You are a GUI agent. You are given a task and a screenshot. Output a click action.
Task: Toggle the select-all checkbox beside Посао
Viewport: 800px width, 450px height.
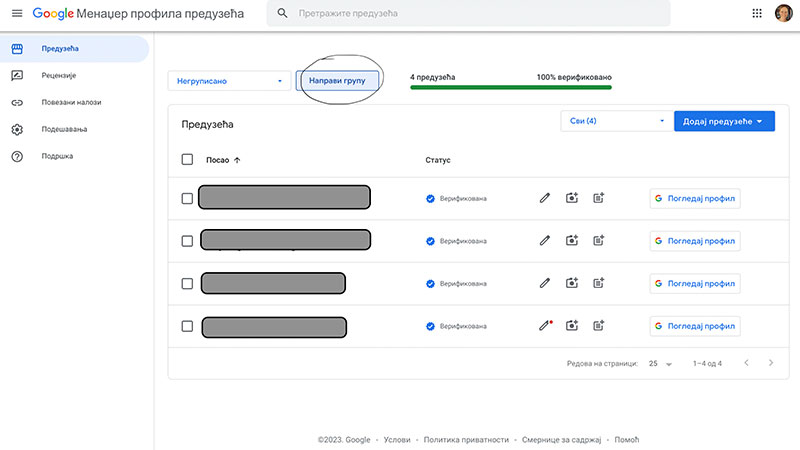(x=187, y=159)
